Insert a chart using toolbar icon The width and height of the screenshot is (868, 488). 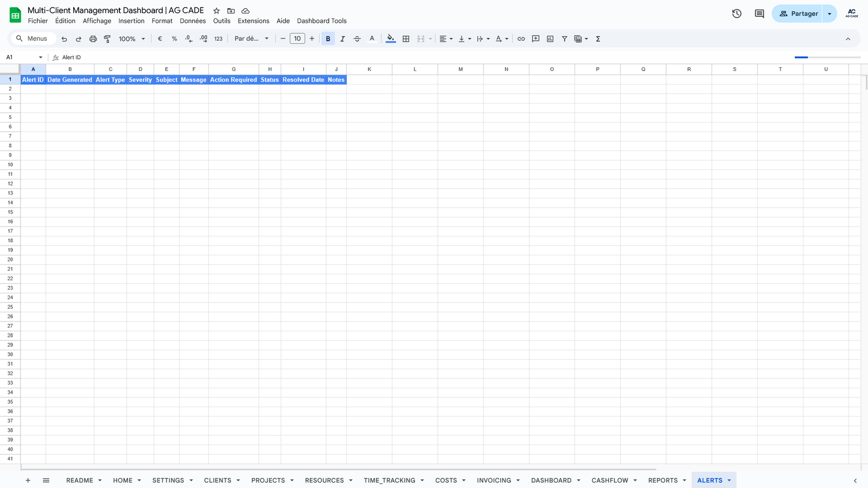coord(550,39)
